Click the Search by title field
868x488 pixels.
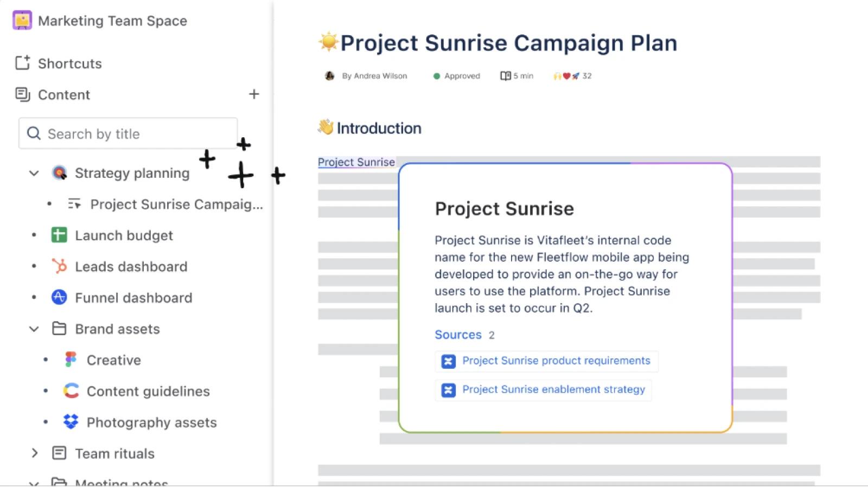[128, 133]
